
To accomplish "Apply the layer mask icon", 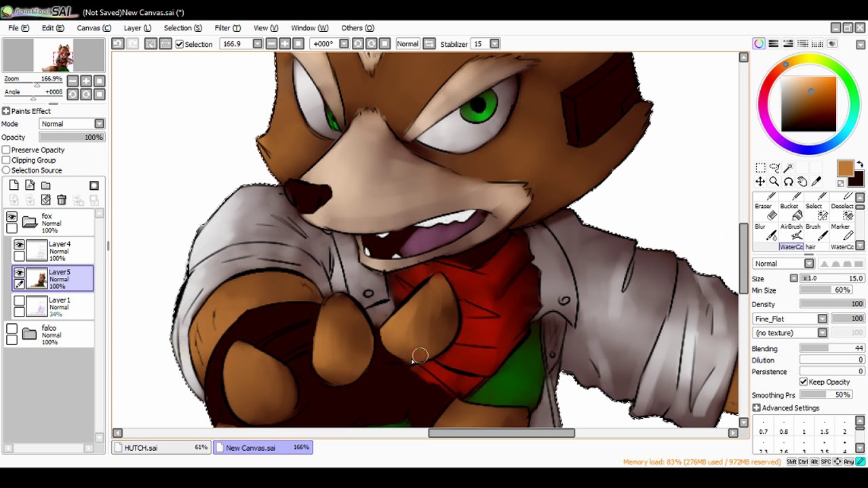I will tap(94, 185).
